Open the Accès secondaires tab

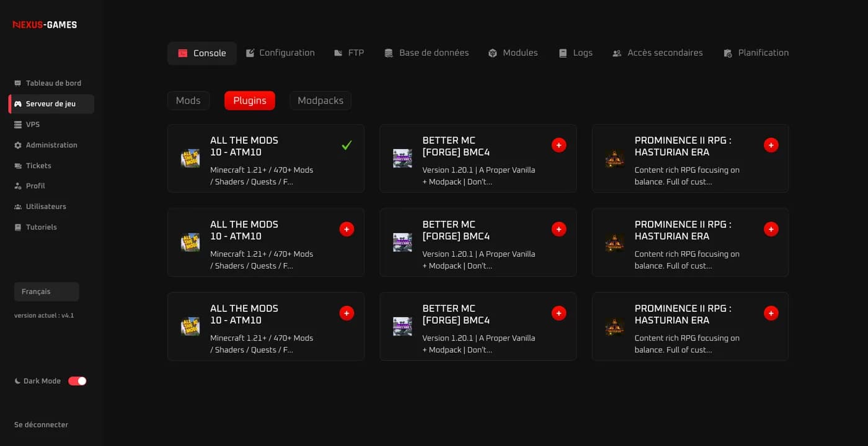[658, 53]
